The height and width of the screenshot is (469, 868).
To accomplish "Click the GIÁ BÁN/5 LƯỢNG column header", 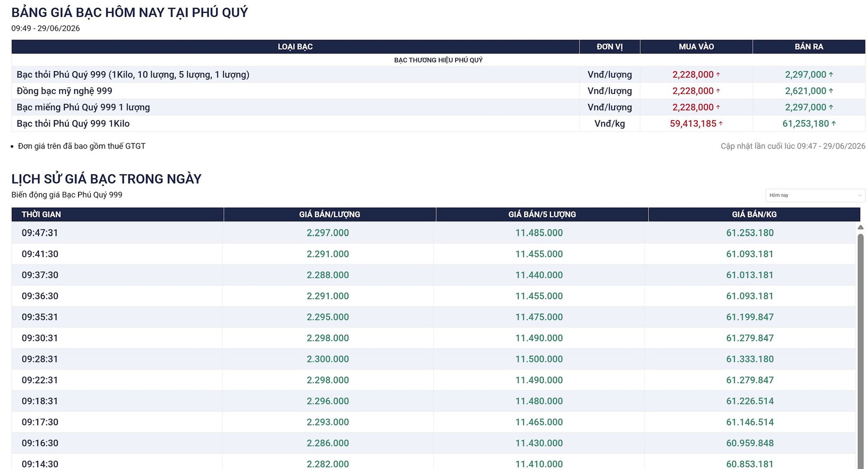I will click(x=542, y=215).
